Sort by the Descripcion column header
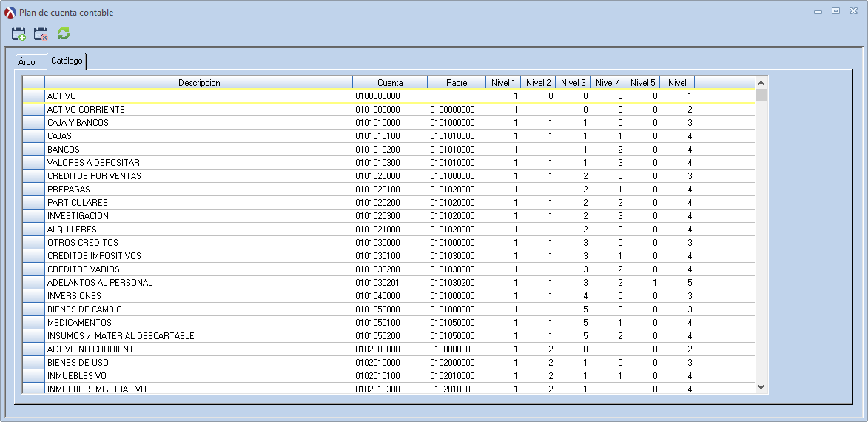Image resolution: width=868 pixels, height=422 pixels. pyautogui.click(x=199, y=82)
